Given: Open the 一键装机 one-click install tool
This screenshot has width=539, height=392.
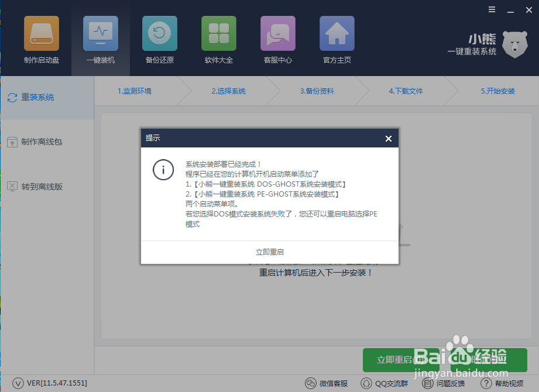Looking at the screenshot, I should pos(100,40).
